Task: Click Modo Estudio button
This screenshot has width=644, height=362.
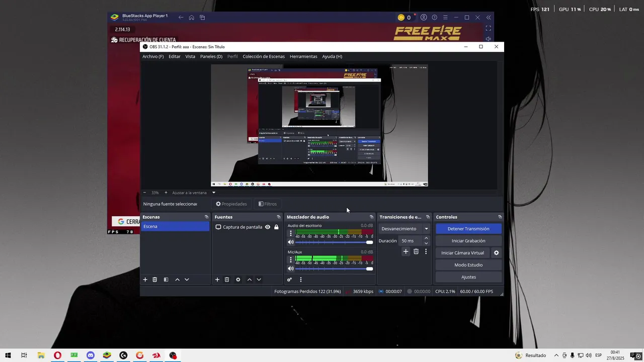Action: tap(468, 265)
